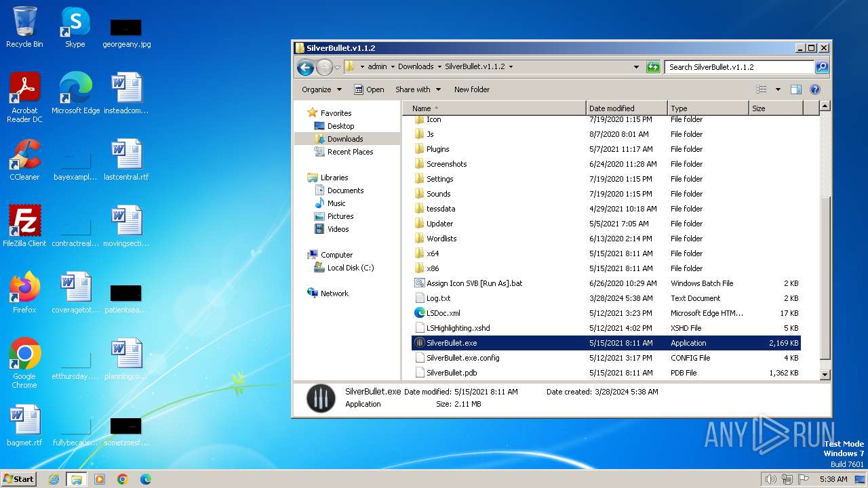
Task: Click the file list scroll down arrow
Action: (x=825, y=374)
